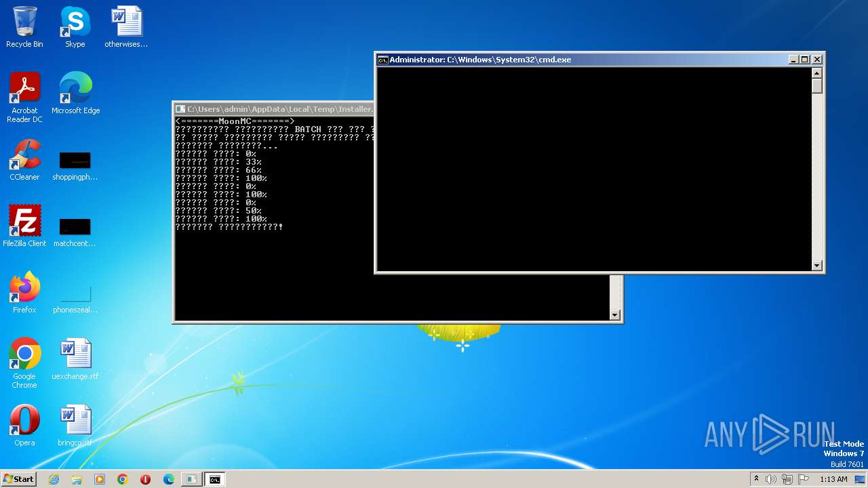Open Google Chrome desktop shortcut
This screenshot has width=868, height=488.
[24, 363]
